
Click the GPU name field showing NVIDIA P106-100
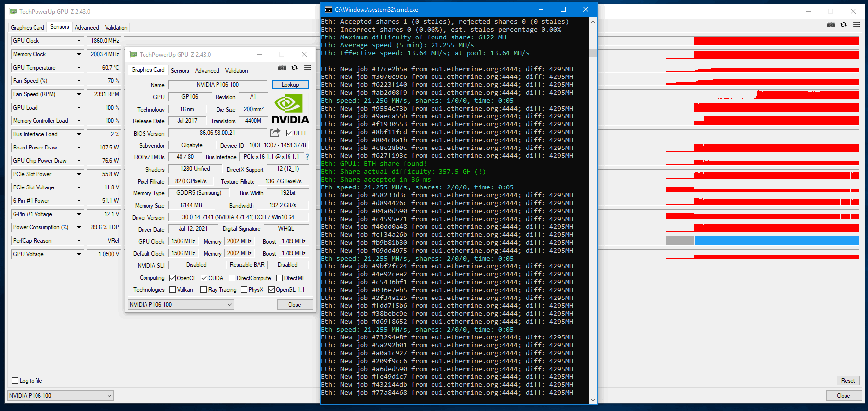coord(217,85)
